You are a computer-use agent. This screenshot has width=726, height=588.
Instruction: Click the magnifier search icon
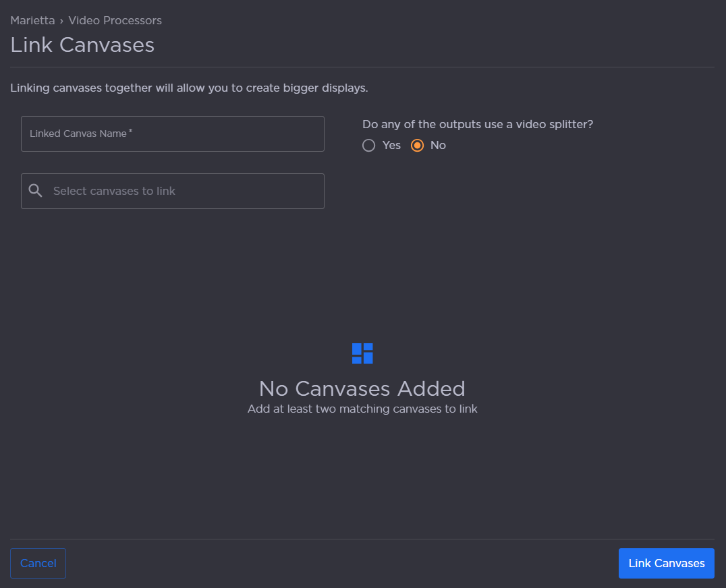36,191
